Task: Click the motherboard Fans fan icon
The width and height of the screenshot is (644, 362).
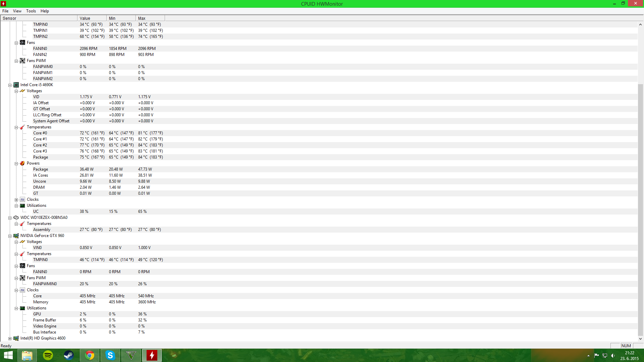Action: [22, 43]
